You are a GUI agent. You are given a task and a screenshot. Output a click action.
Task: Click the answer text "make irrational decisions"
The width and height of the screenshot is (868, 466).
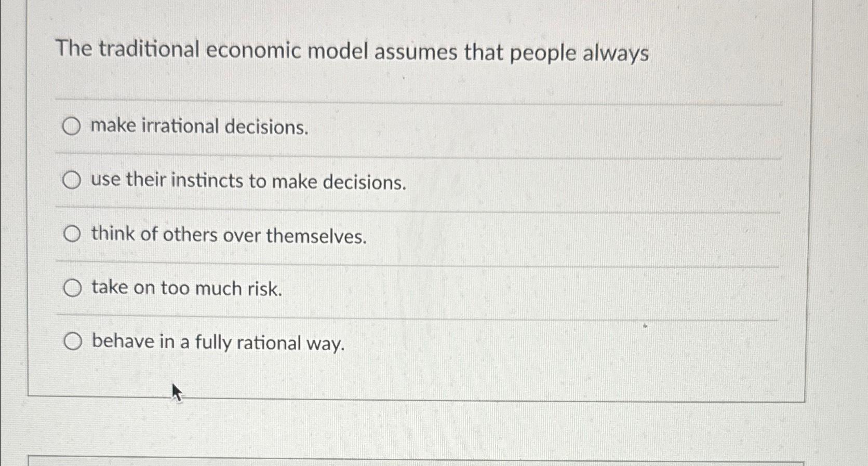click(x=200, y=127)
